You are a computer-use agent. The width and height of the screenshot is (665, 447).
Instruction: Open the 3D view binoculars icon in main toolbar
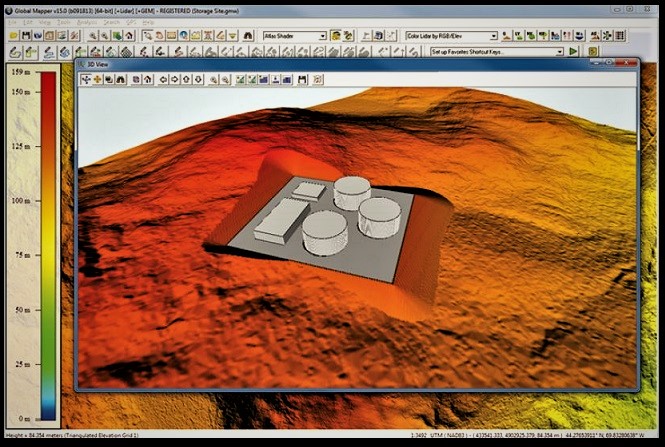click(x=248, y=36)
